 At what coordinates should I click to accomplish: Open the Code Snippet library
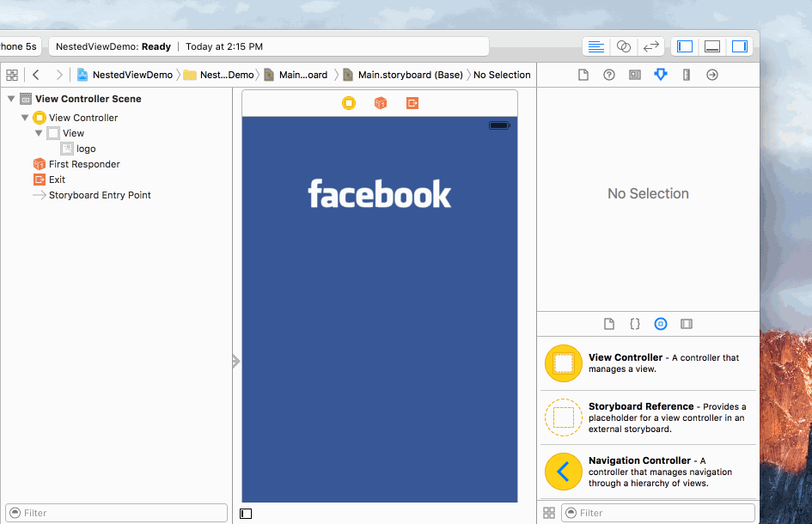pyautogui.click(x=635, y=324)
